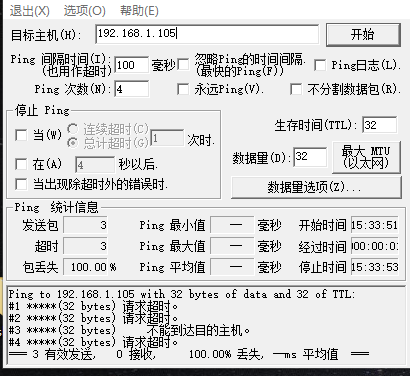Screen dimensions: 410x376
Task: Click log line #4 请求超时
Action: pos(93,342)
